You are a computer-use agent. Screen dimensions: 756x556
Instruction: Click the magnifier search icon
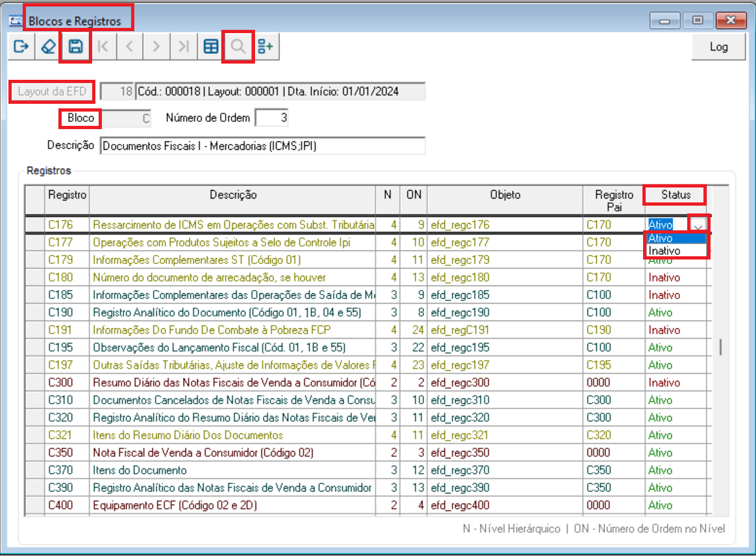238,47
